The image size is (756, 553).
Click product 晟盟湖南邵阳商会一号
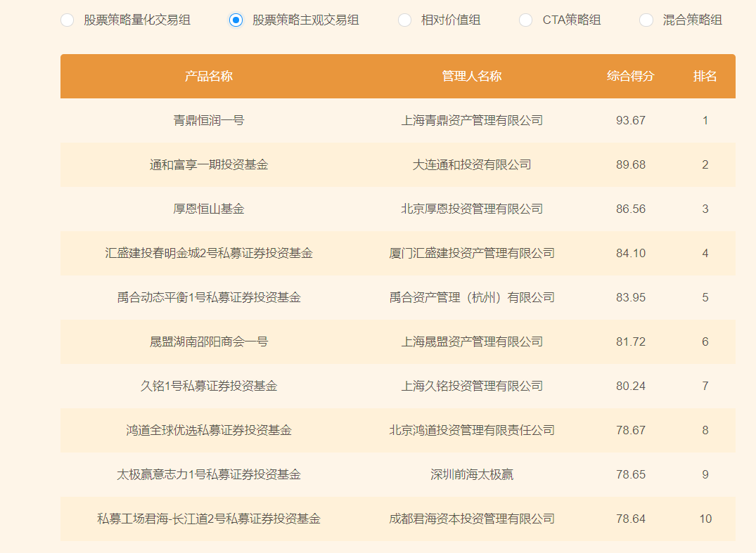point(209,342)
